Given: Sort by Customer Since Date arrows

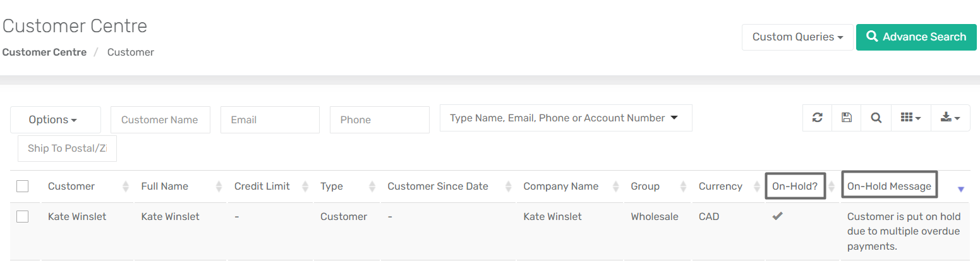Looking at the screenshot, I should click(x=508, y=187).
